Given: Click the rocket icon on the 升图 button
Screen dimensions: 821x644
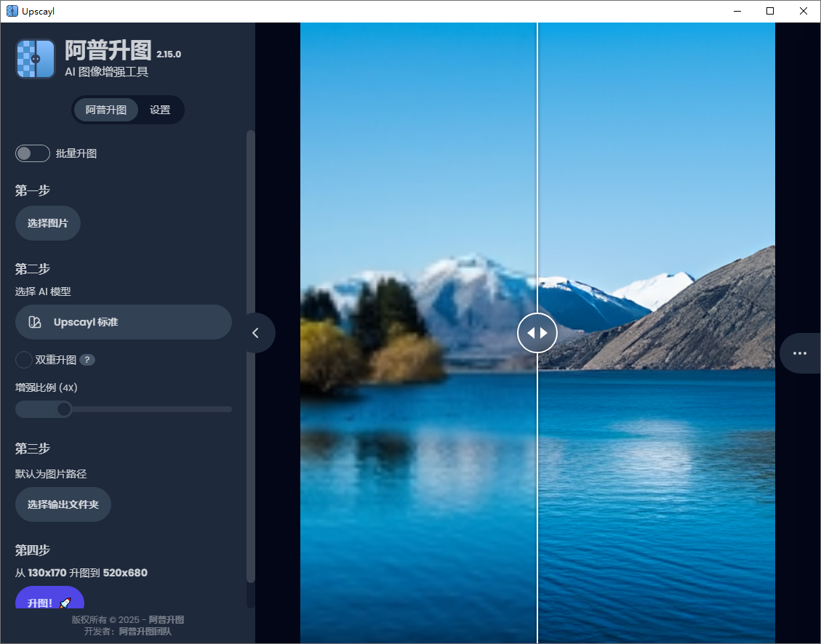Looking at the screenshot, I should click(65, 603).
